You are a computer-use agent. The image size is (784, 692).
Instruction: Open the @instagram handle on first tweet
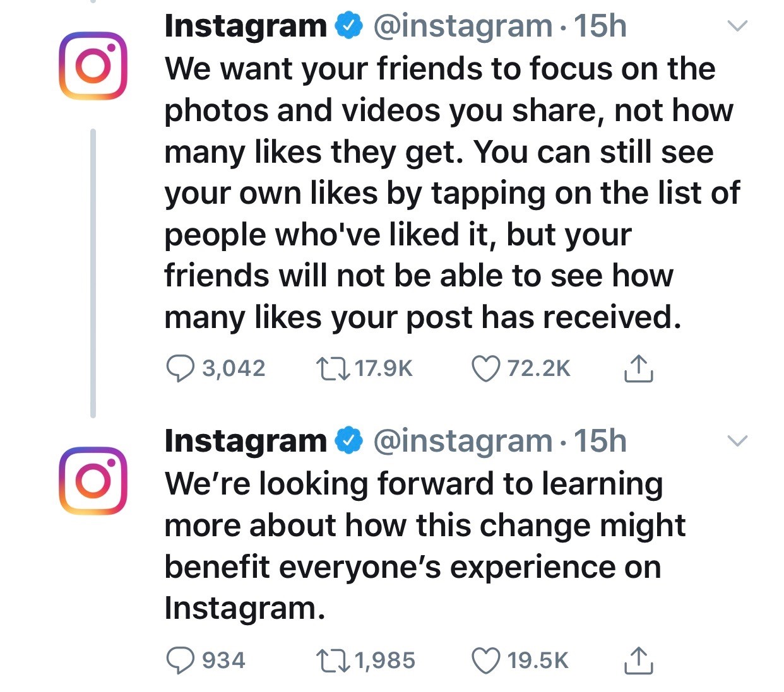pyautogui.click(x=463, y=26)
